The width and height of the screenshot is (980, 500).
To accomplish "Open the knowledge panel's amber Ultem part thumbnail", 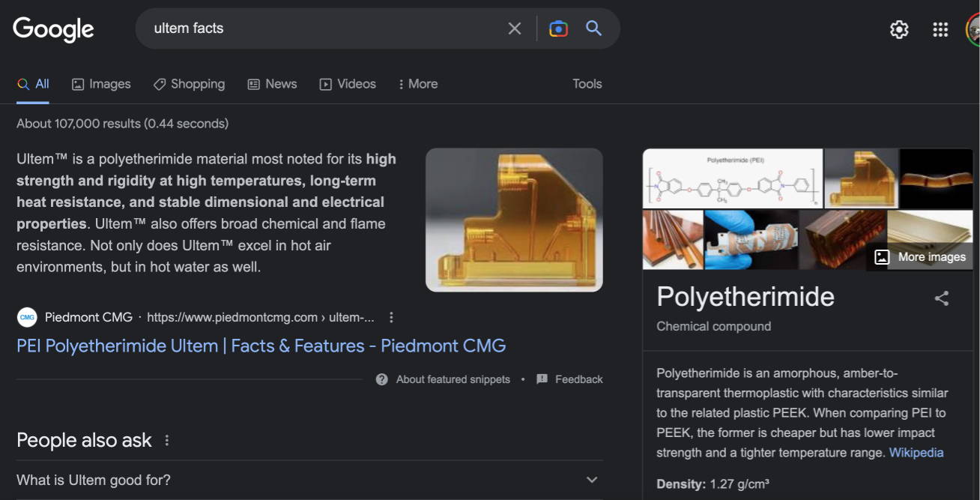I will click(x=861, y=178).
